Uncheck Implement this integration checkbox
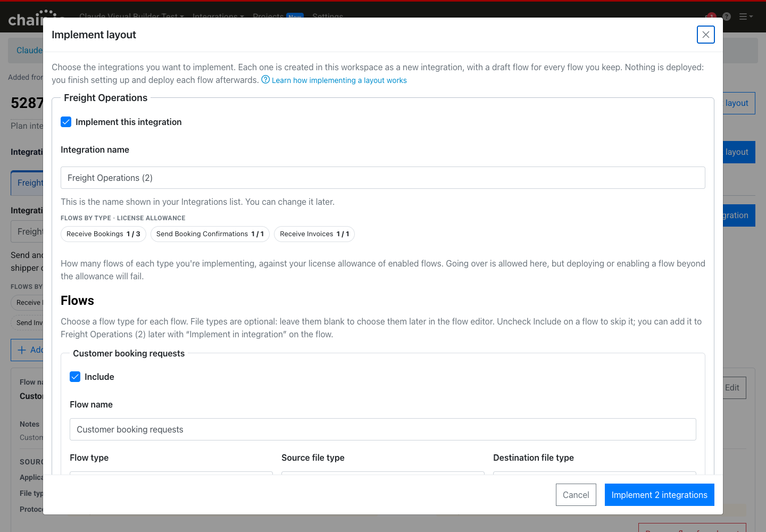Viewport: 766px width, 532px height. pyautogui.click(x=66, y=122)
